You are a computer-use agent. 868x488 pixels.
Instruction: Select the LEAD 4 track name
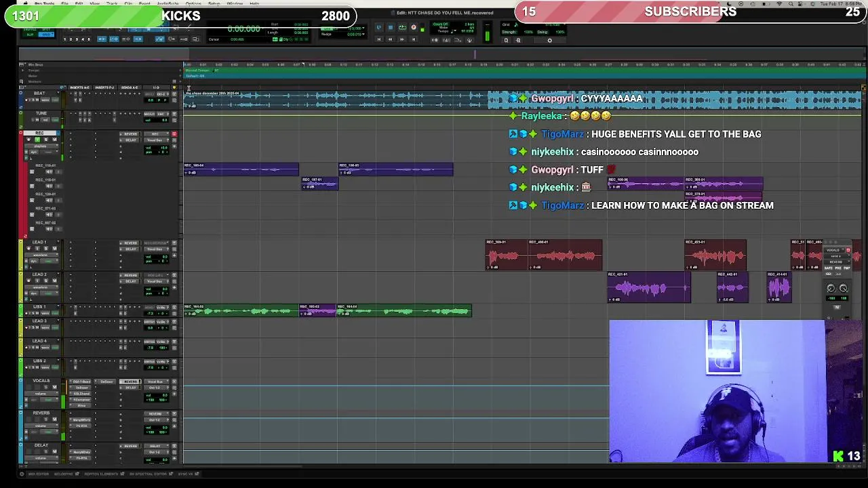39,341
